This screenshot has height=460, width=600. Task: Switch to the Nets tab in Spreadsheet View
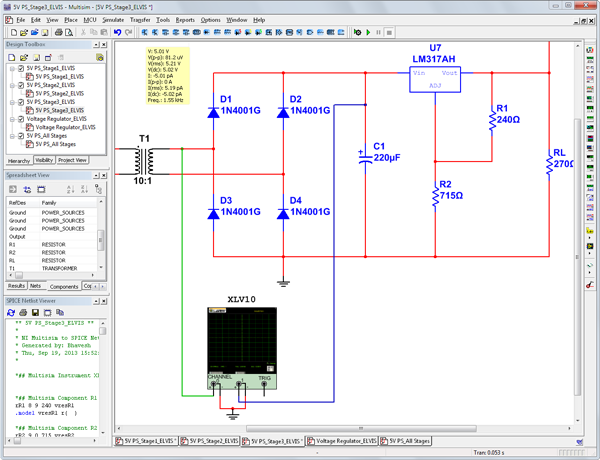point(36,286)
